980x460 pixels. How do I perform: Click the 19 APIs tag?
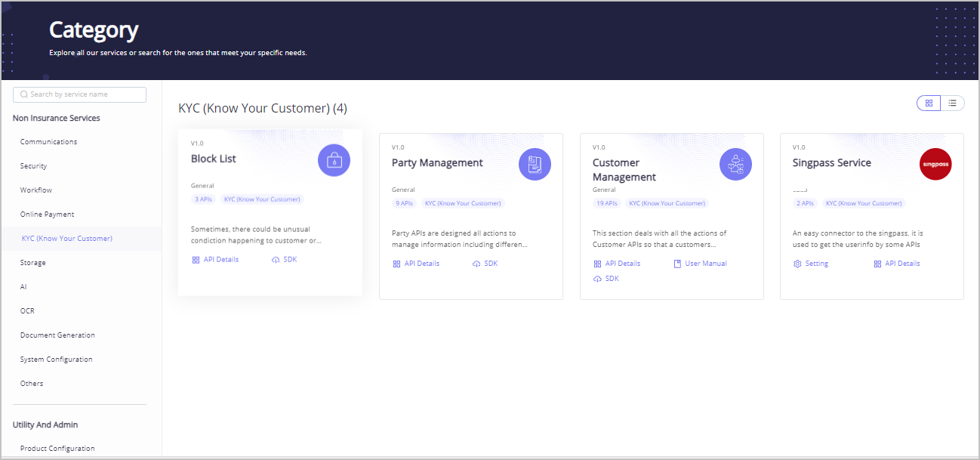pos(606,204)
